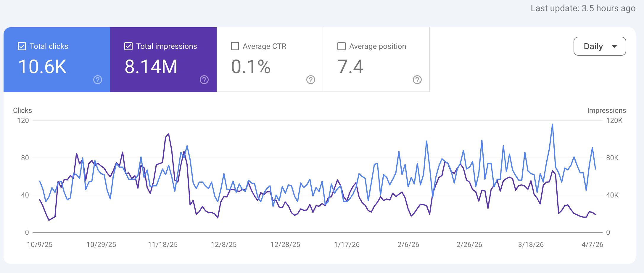
Task: Click the 12/28/25 date label on the axis
Action: click(x=286, y=244)
